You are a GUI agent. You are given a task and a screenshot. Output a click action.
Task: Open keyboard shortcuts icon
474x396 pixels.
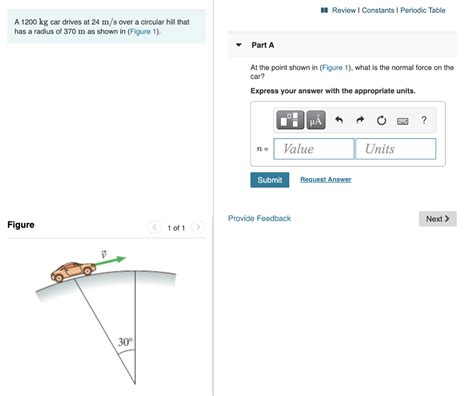pos(403,121)
